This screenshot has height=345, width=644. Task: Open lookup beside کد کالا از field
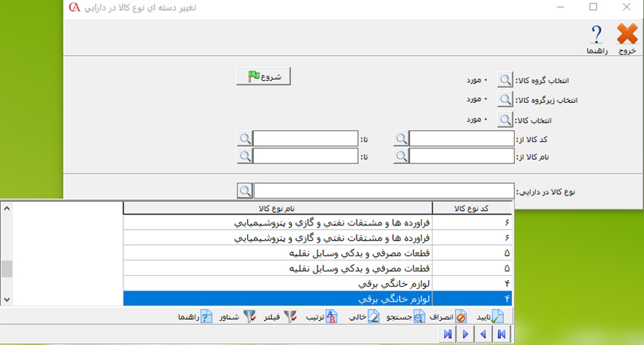click(x=401, y=139)
